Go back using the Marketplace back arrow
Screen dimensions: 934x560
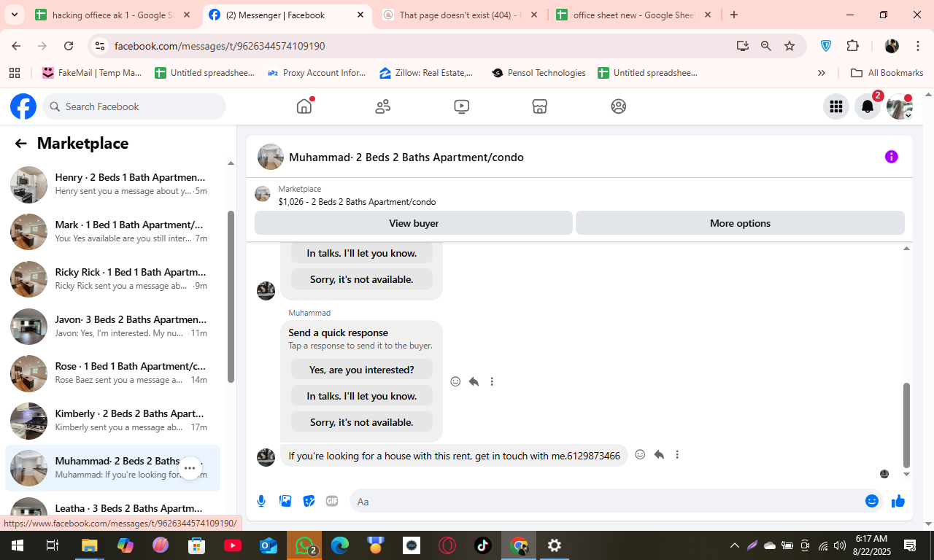point(20,144)
